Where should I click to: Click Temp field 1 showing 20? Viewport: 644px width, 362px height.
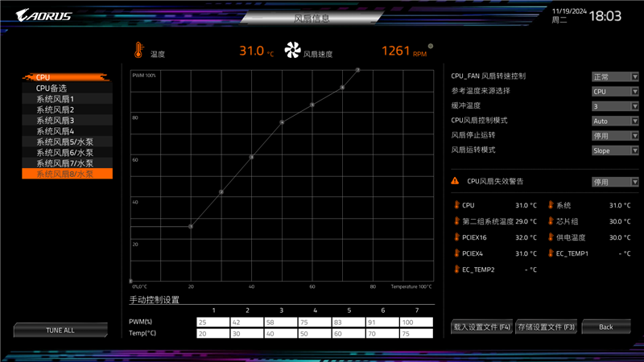click(x=213, y=334)
